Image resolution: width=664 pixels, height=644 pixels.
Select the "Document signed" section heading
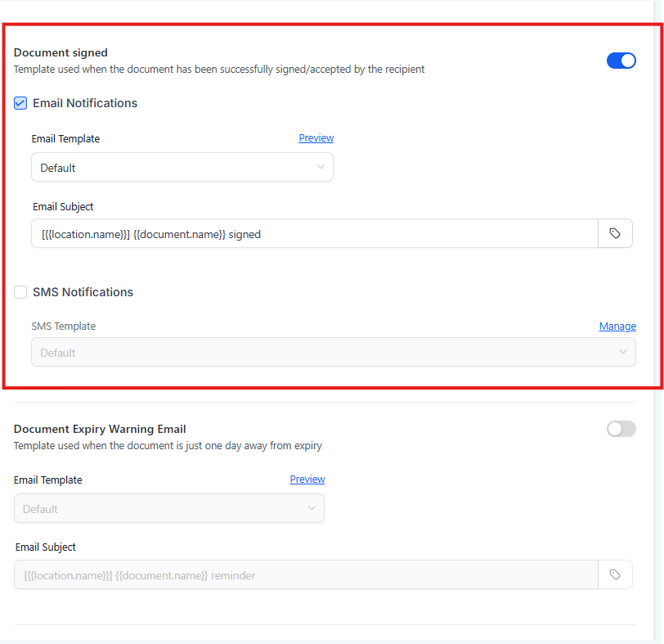tap(61, 52)
